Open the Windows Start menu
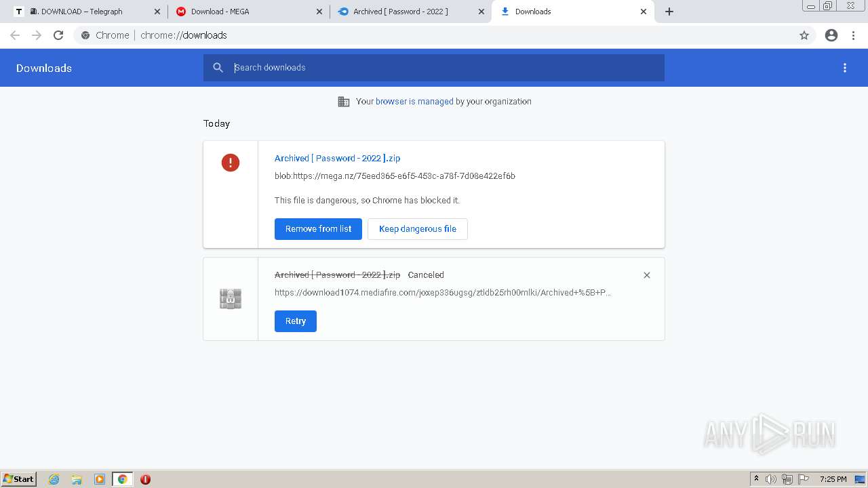 coord(19,479)
